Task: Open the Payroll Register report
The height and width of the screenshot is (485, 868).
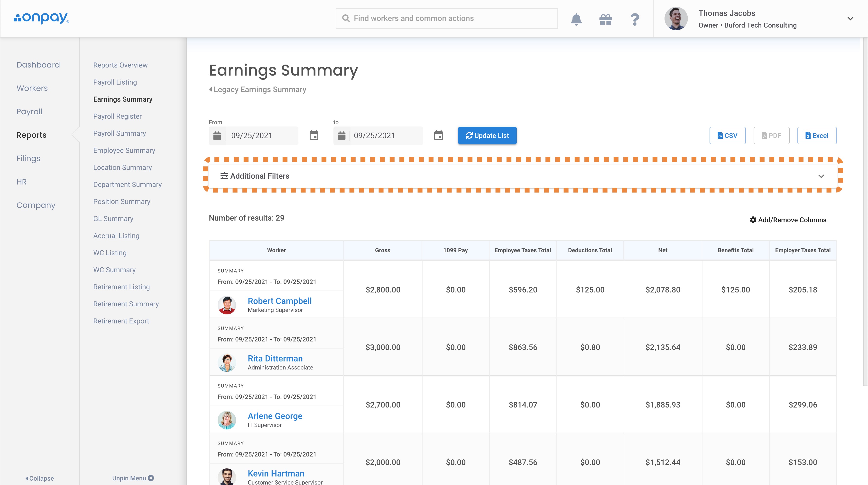Action: 117,116
